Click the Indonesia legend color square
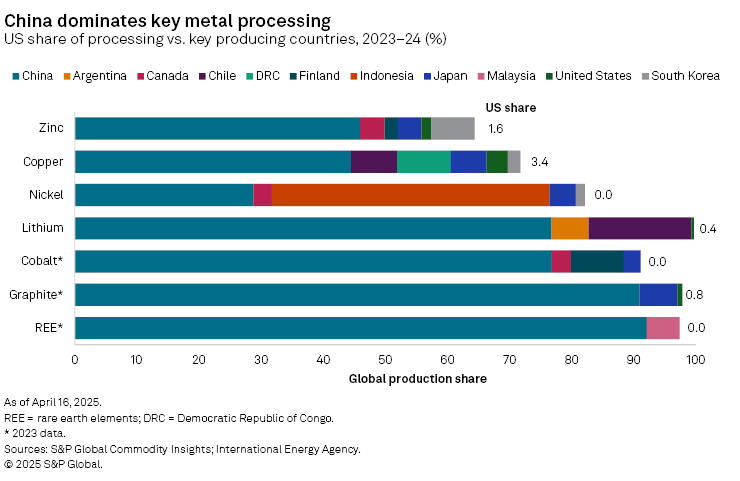Screen dimensions: 740x481 [351, 76]
